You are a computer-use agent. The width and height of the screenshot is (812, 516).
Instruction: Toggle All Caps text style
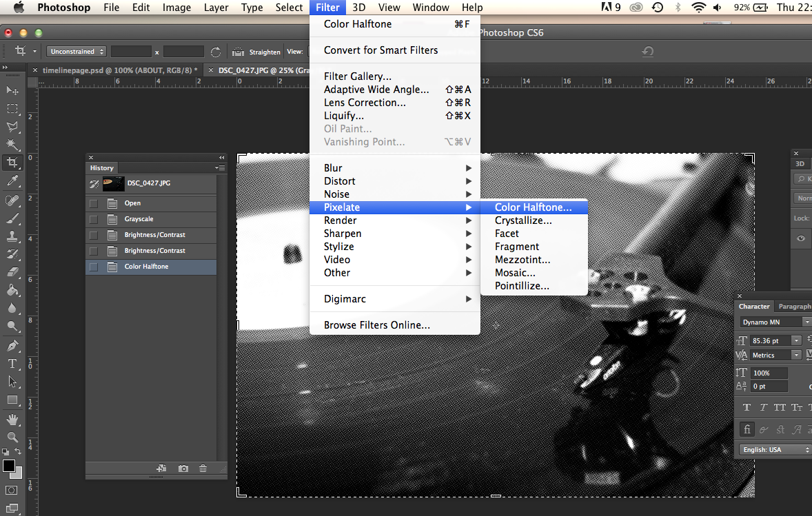point(780,407)
